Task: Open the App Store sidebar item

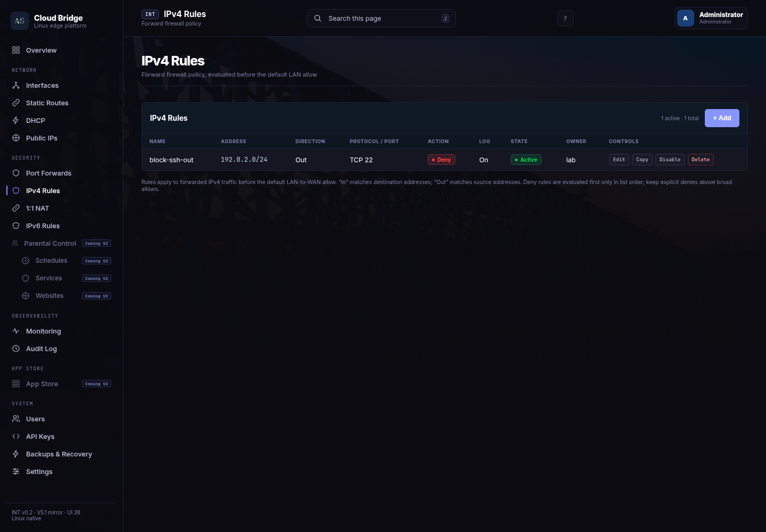Action: (61, 384)
